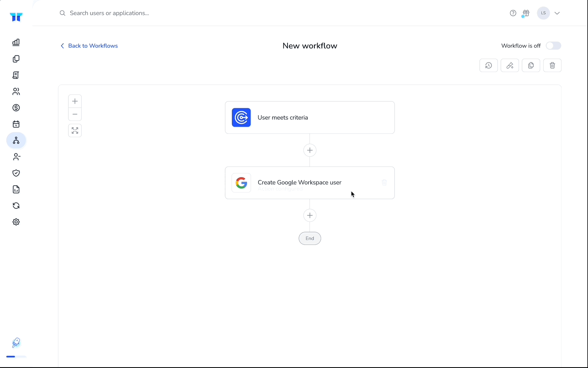Zoom out the workflow canvas

pyautogui.click(x=75, y=114)
